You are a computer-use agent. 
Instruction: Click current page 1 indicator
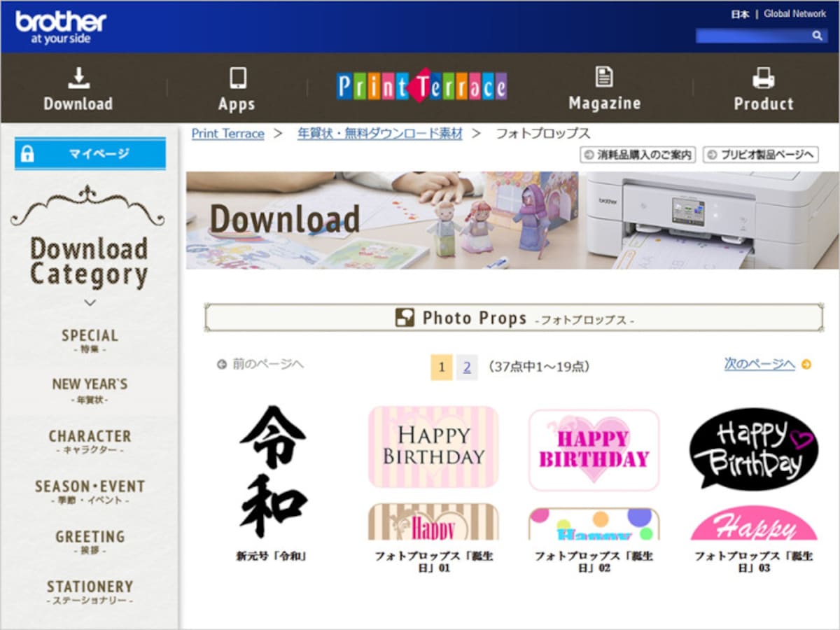coord(442,367)
